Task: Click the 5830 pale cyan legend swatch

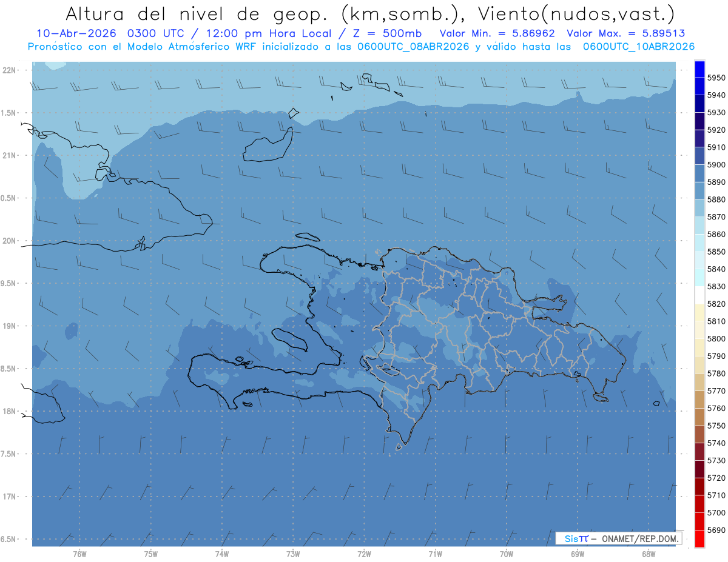Action: (699, 277)
